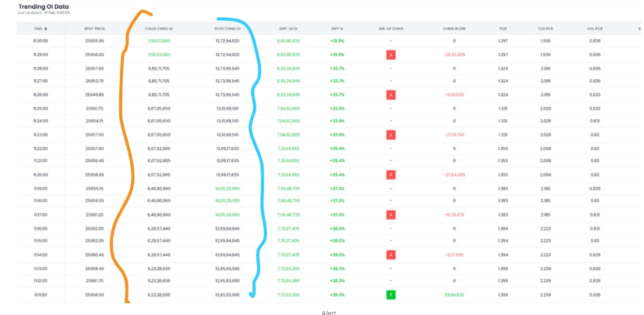This screenshot has width=644, height=315.
Task: Select red down arrow in 11:17:00 row
Action: [x=390, y=215]
